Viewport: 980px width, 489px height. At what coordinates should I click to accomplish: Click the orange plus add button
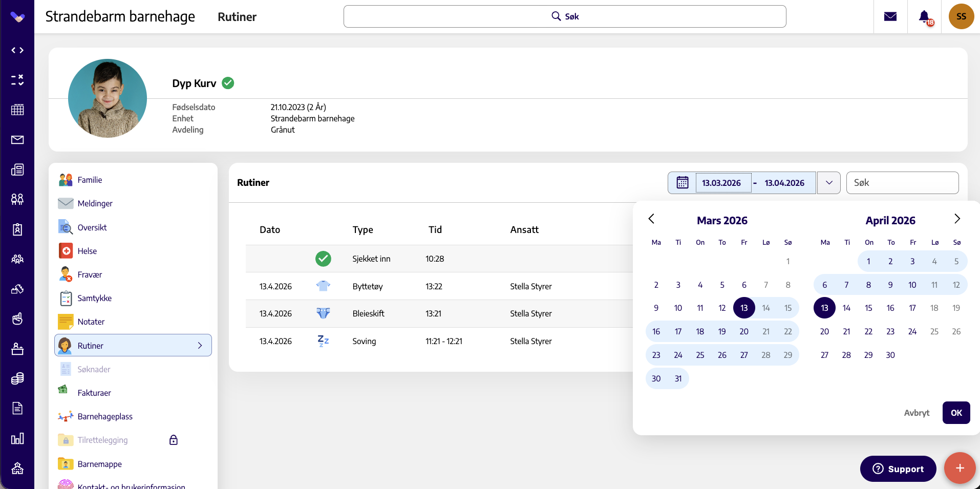(x=960, y=468)
